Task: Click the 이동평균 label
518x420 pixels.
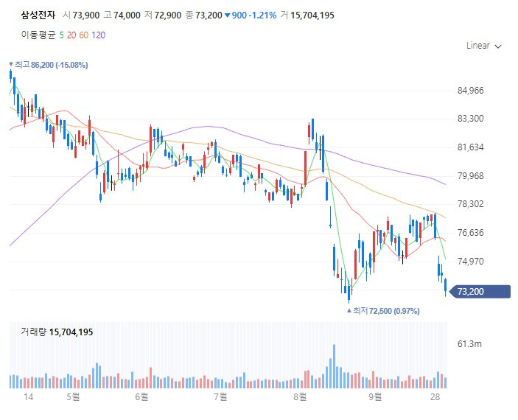Action: 38,35
